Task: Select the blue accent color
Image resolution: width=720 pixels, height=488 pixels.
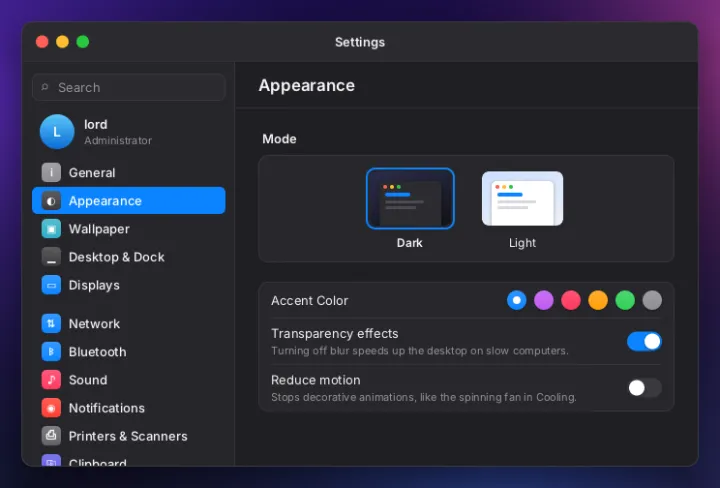Action: 517,300
